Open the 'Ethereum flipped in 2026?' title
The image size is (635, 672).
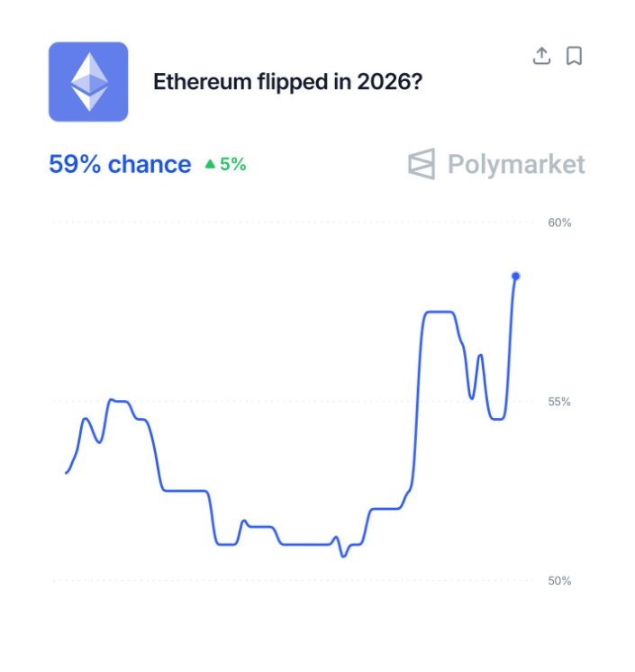click(x=288, y=81)
